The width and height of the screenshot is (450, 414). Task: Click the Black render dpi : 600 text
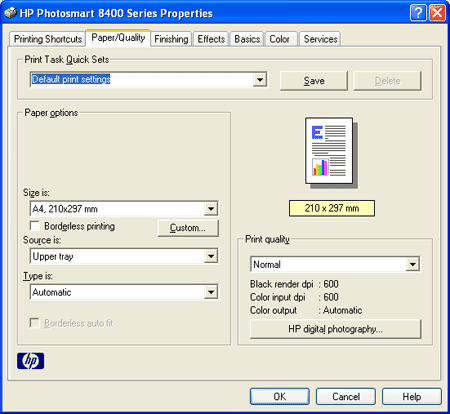pos(294,284)
